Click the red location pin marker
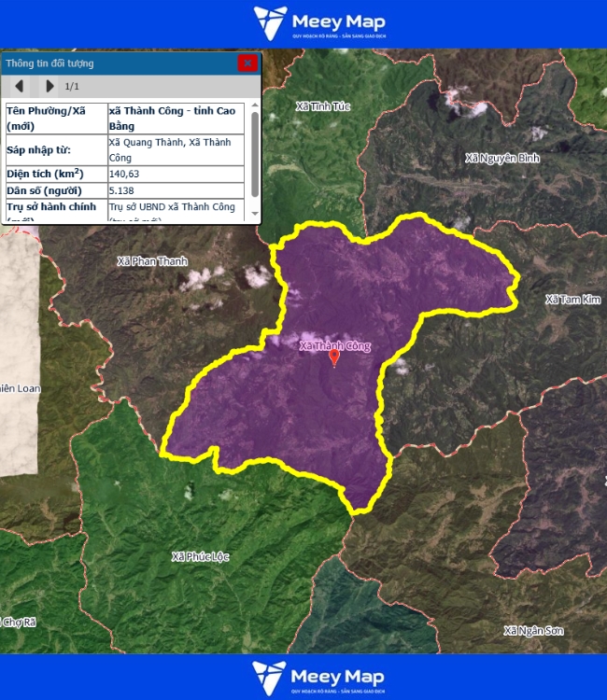607x700 pixels. point(334,358)
